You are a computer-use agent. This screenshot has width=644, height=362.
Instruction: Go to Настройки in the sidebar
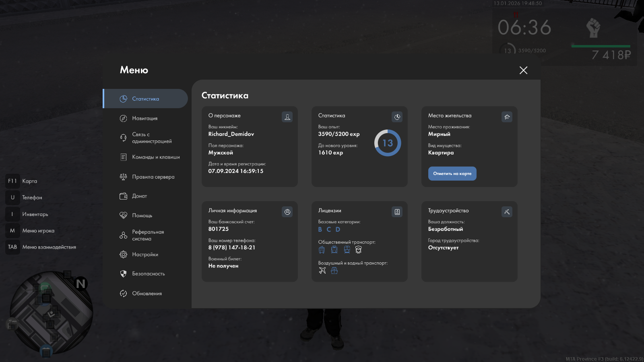click(145, 255)
